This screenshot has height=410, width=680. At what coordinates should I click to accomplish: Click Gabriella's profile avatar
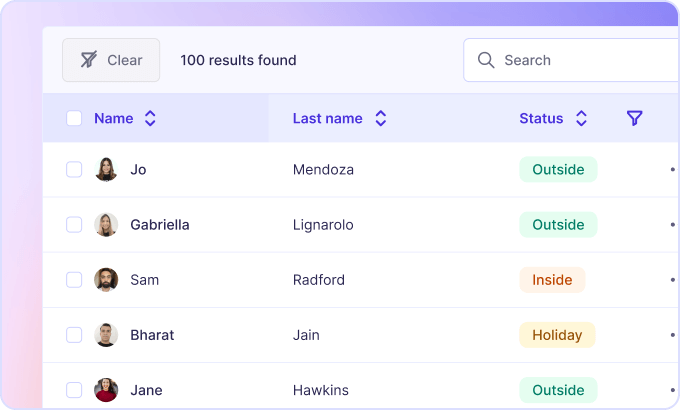106,225
